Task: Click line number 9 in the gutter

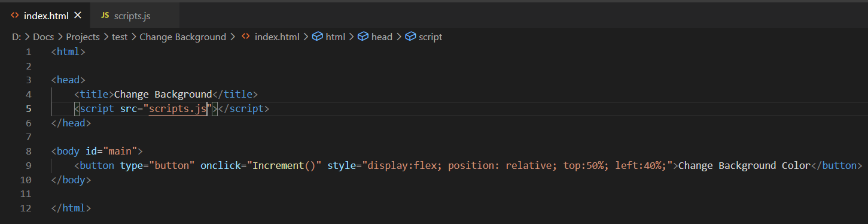Action: 29,166
